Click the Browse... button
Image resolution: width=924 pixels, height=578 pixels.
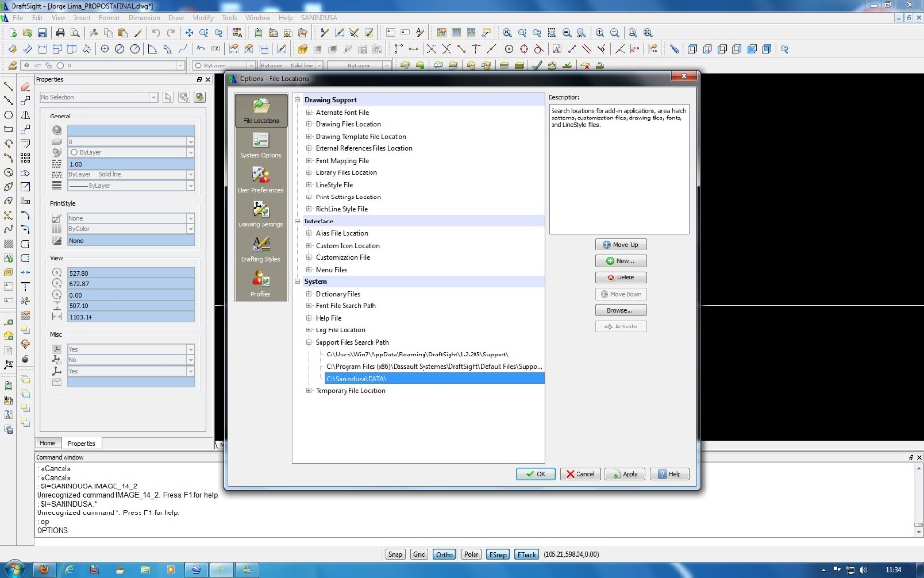coord(620,310)
